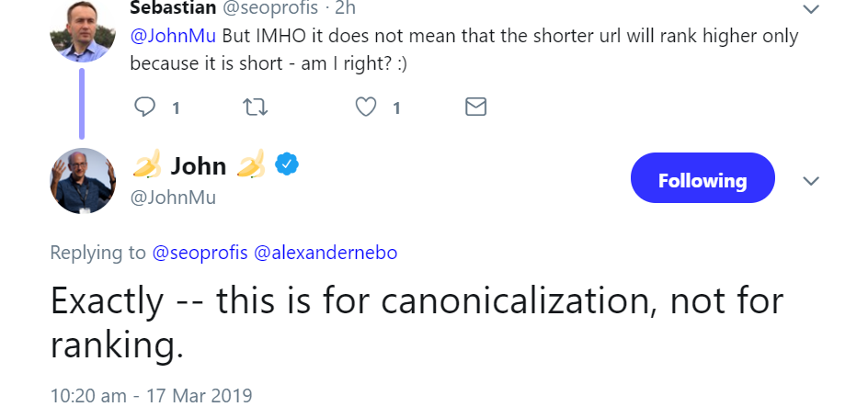This screenshot has height=418, width=868.
Task: Click the reply icon under Sebastian's tweet
Action: (x=145, y=107)
